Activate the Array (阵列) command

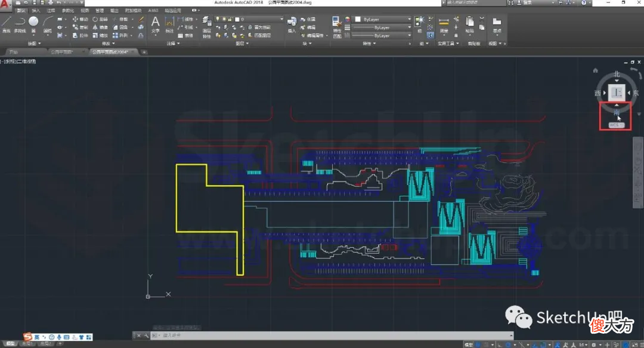point(120,35)
